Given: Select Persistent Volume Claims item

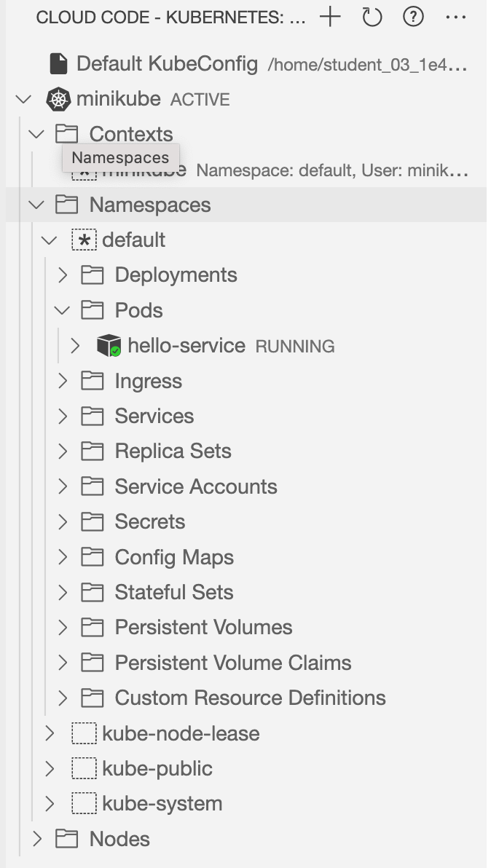Looking at the screenshot, I should click(x=233, y=663).
